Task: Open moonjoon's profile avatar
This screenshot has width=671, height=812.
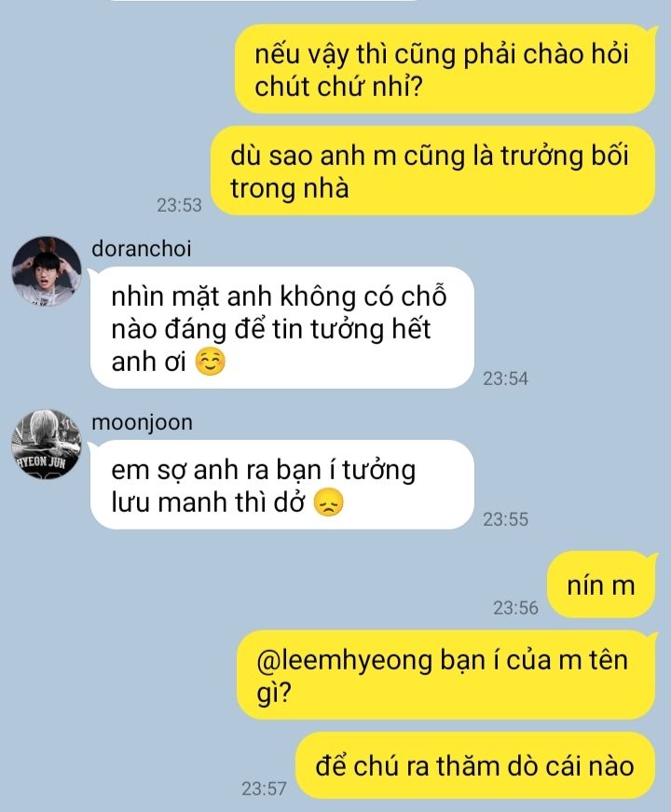Action: [x=47, y=445]
